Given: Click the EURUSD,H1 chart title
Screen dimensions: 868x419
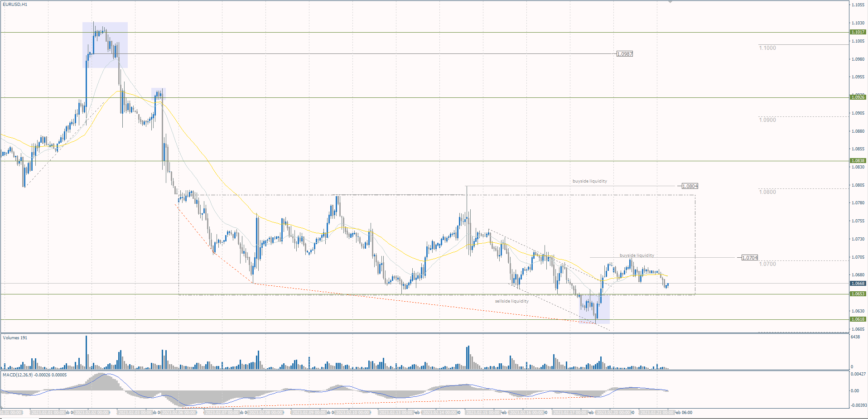Looking at the screenshot, I should pos(15,5).
